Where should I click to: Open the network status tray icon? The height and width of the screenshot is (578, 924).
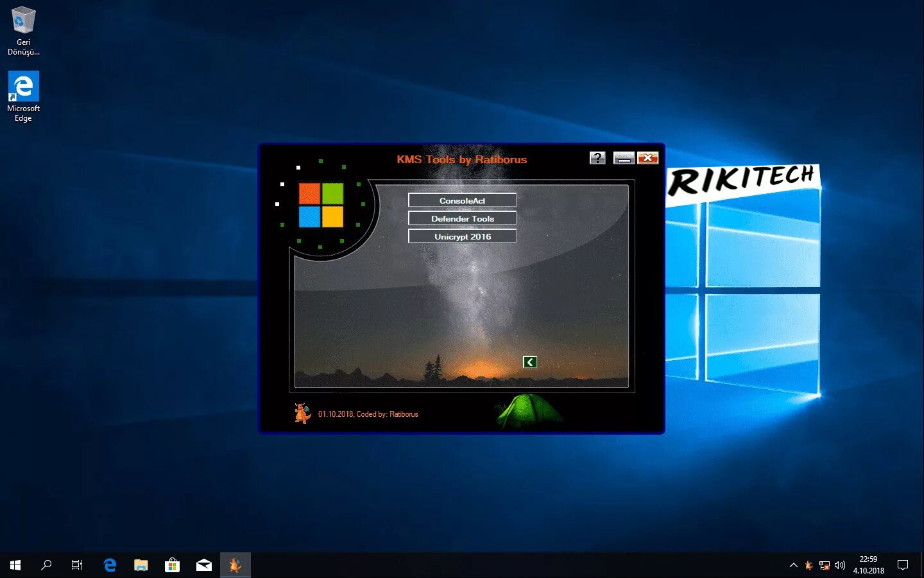point(825,566)
